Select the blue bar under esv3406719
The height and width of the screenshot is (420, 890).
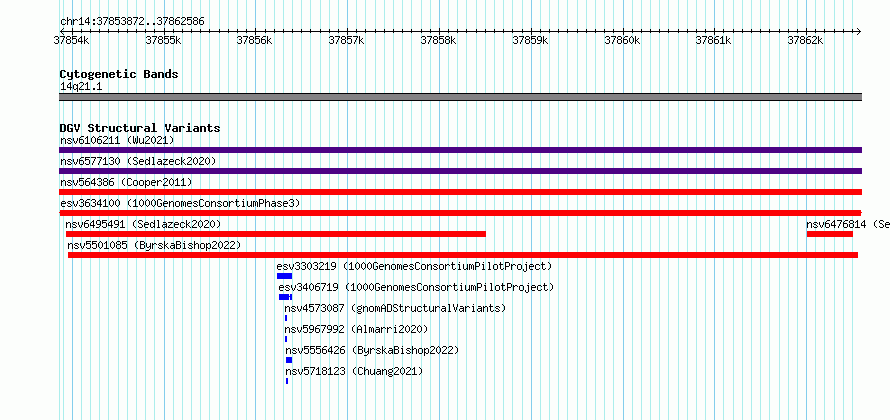click(286, 297)
